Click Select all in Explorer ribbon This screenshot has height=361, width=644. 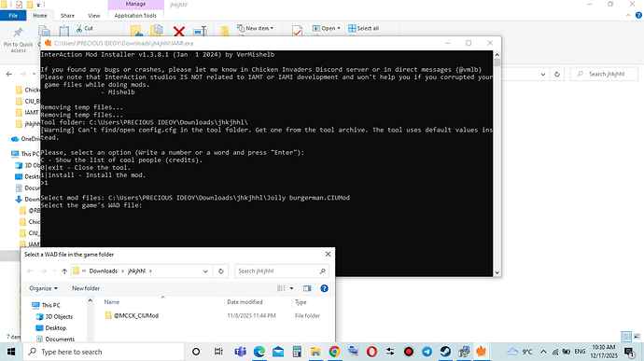click(363, 28)
